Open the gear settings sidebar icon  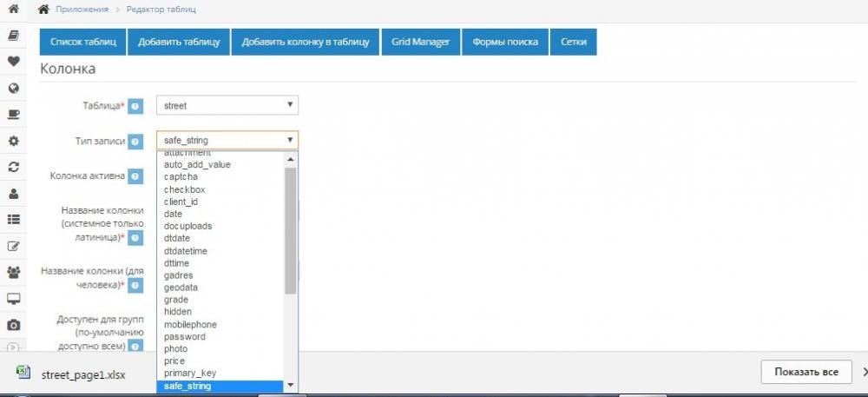tap(13, 142)
